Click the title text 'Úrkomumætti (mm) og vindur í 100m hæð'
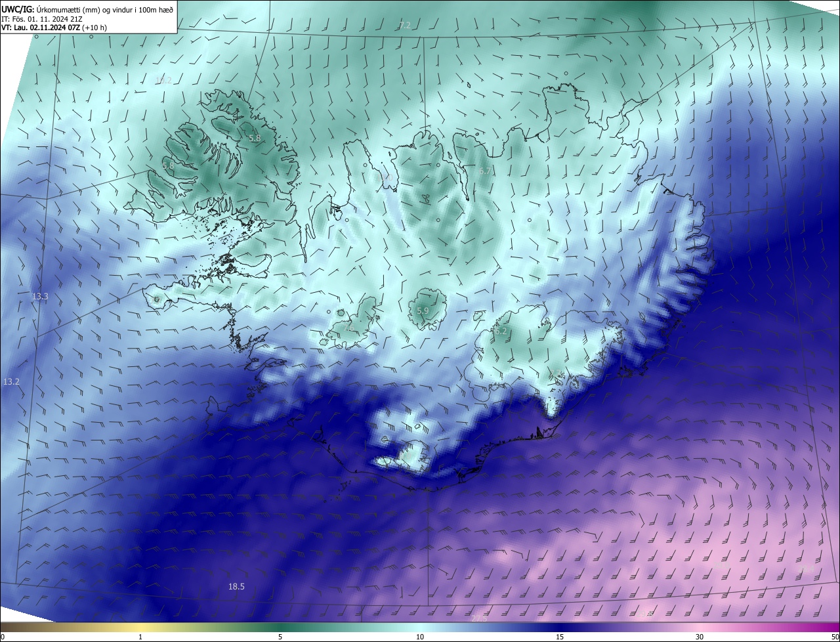The width and height of the screenshot is (840, 642). coord(106,9)
